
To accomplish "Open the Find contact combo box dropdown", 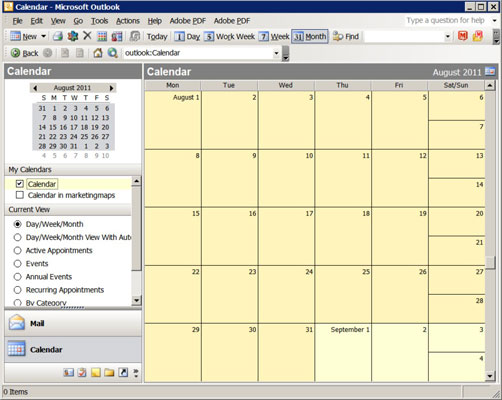I will point(448,36).
